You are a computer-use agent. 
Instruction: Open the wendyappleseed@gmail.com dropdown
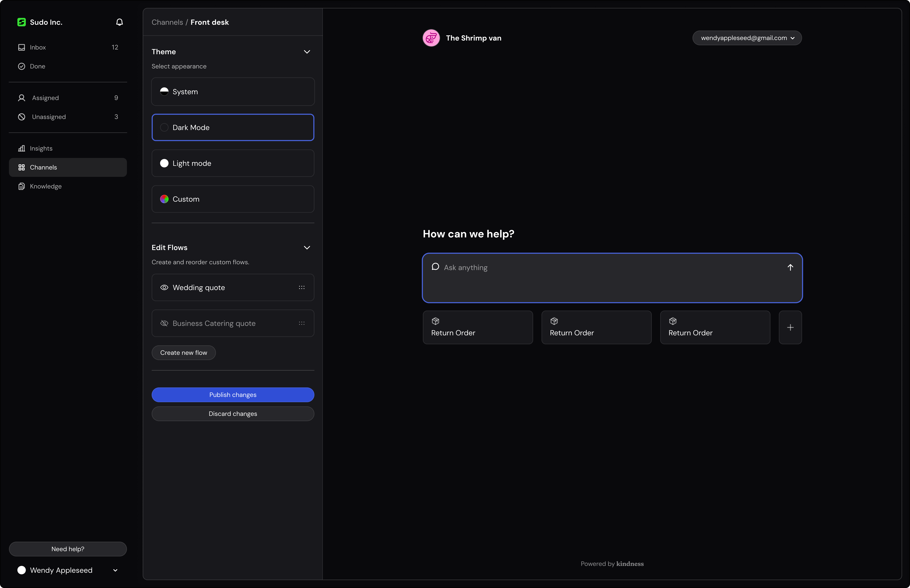point(747,38)
